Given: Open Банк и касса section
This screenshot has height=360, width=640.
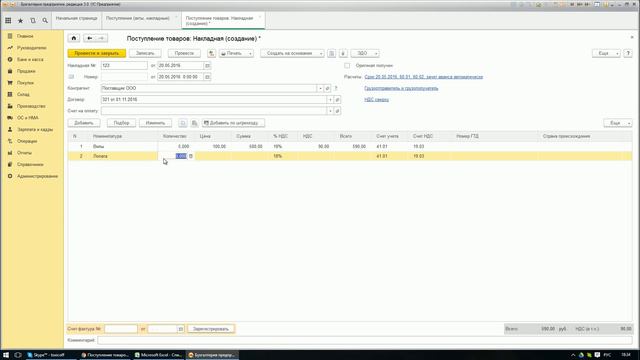Looking at the screenshot, I should [30, 60].
